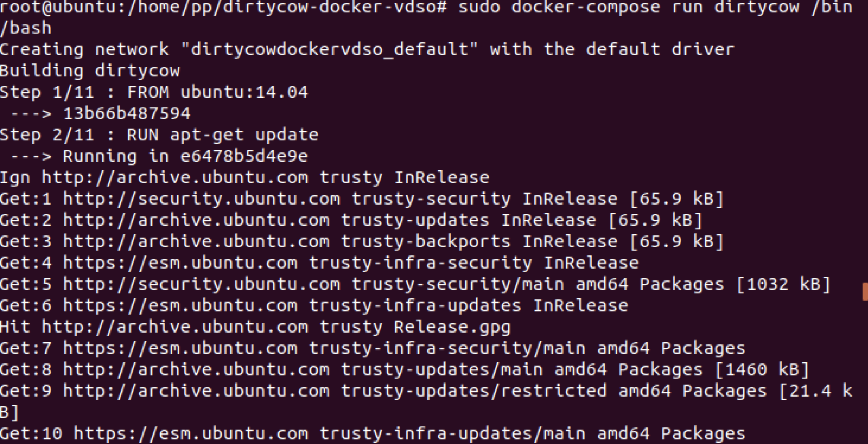Click the image ID 13b66b487594
868x444 pixels.
127,114
